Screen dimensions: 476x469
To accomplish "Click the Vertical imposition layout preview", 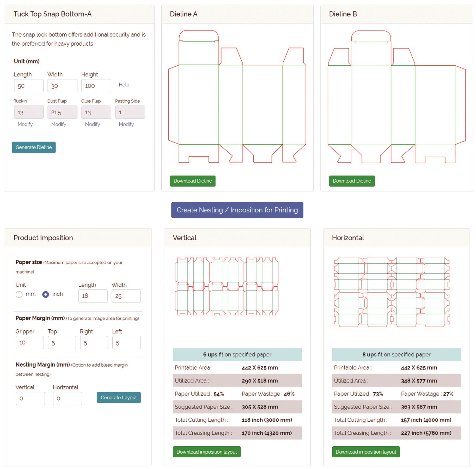I will point(227,286).
